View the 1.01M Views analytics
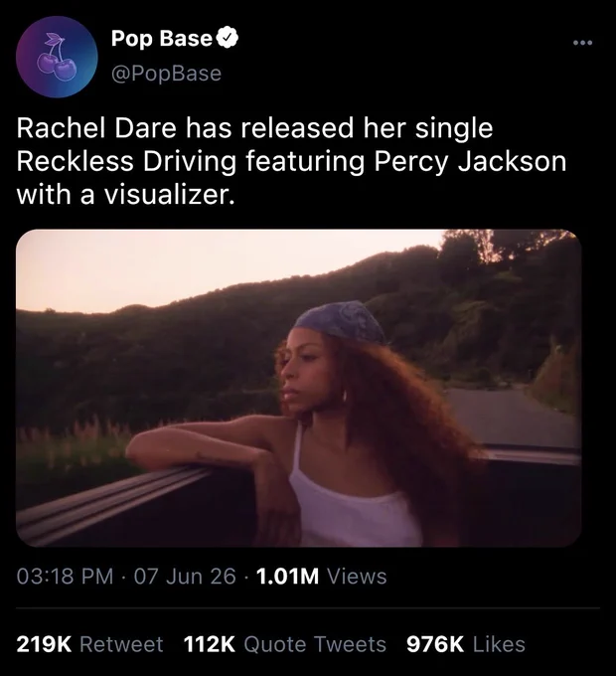 pyautogui.click(x=321, y=577)
